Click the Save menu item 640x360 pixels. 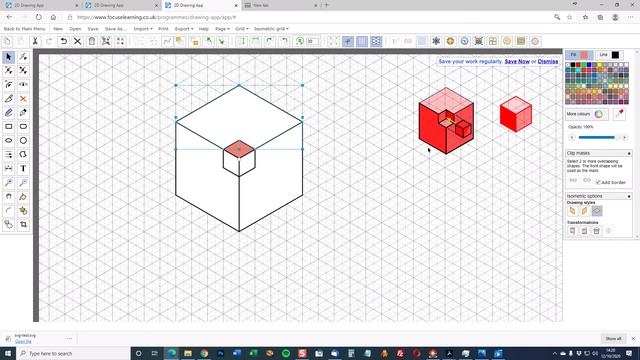tap(93, 29)
